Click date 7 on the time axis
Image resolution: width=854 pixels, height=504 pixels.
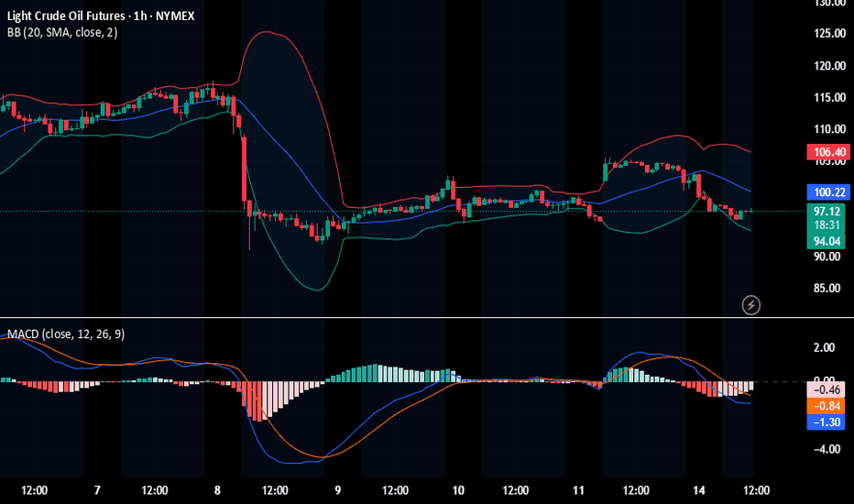[x=97, y=489]
